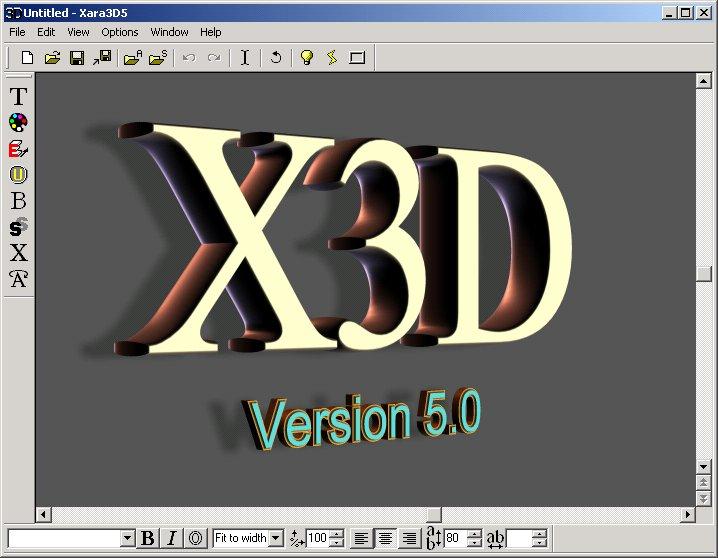Toggle Bold text formatting
This screenshot has width=718, height=558.
tap(147, 538)
